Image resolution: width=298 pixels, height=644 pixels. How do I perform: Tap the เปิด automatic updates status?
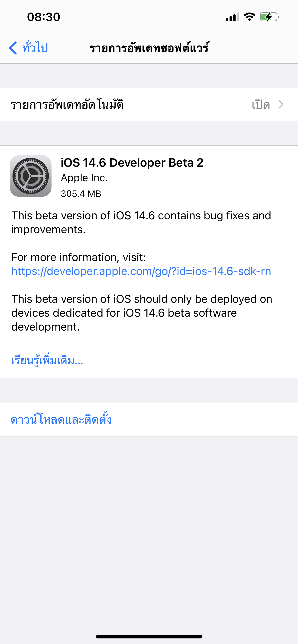click(x=261, y=104)
